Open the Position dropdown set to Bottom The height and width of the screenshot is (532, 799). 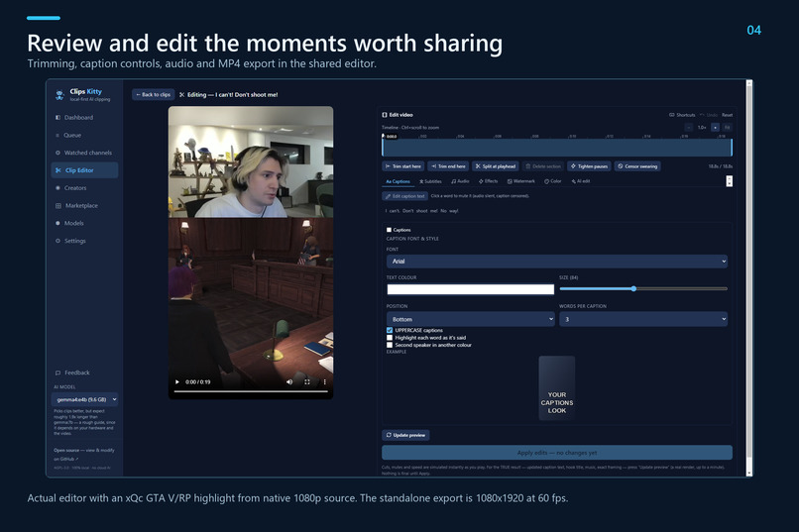pyautogui.click(x=470, y=319)
